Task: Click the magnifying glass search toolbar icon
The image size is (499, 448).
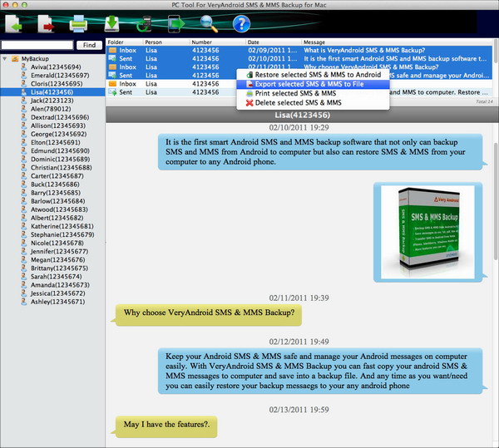Action: point(209,24)
